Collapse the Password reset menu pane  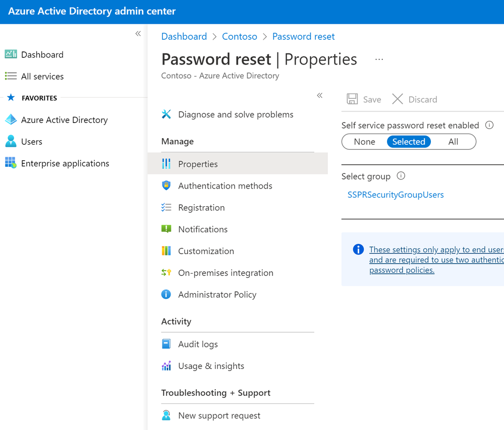coord(320,95)
